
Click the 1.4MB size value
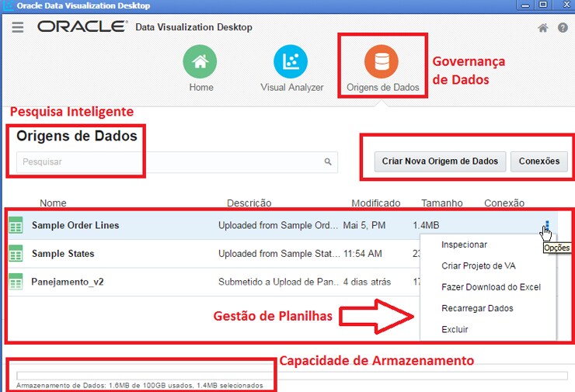(x=426, y=225)
